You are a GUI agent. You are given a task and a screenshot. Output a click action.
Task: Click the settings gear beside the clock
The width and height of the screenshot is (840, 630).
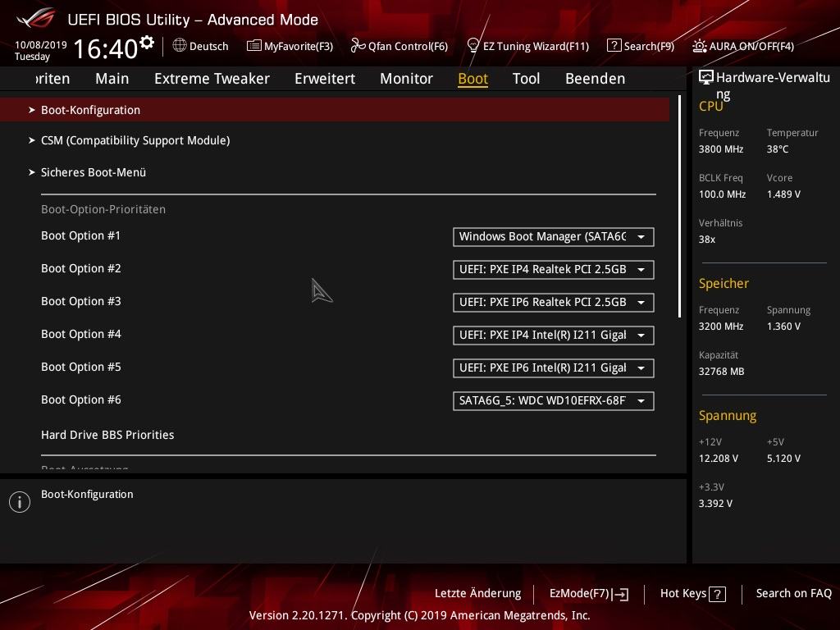[x=147, y=42]
